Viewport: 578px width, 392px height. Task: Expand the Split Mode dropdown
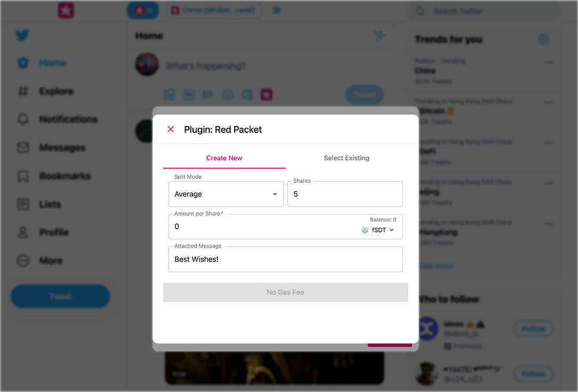click(226, 194)
